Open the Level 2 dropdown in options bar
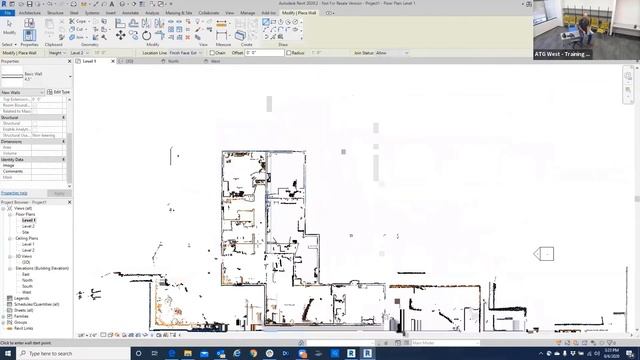Image resolution: width=640 pixels, height=360 pixels. coord(79,53)
